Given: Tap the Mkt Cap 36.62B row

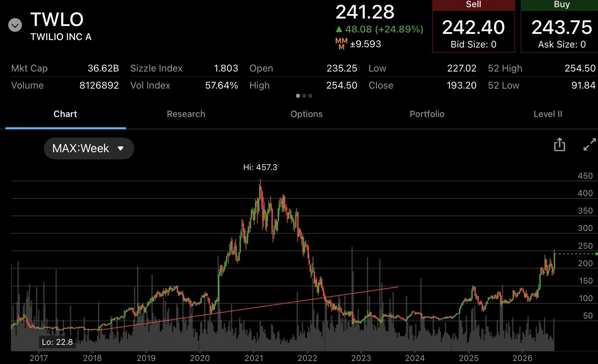Looking at the screenshot, I should (x=65, y=68).
